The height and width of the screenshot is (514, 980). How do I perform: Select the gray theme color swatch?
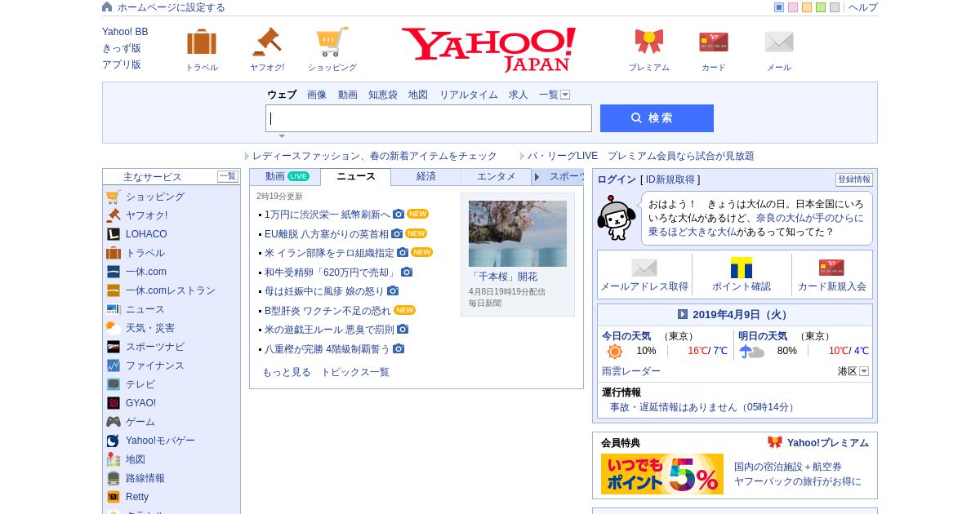pyautogui.click(x=835, y=7)
